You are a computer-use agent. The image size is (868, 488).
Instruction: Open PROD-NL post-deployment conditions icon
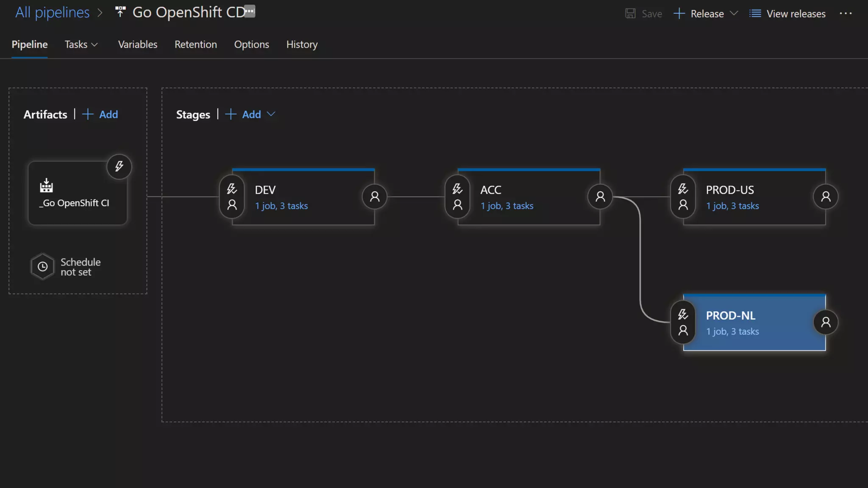point(826,322)
